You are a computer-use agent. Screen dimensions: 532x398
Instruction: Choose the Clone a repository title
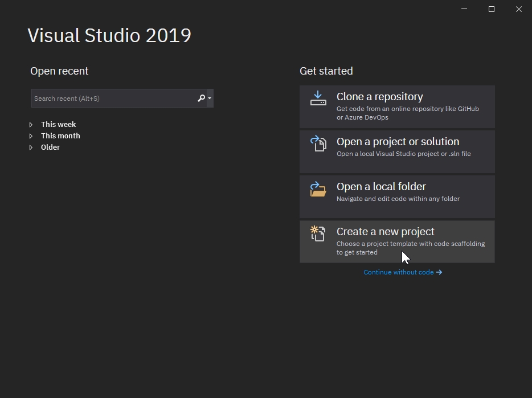[379, 97]
